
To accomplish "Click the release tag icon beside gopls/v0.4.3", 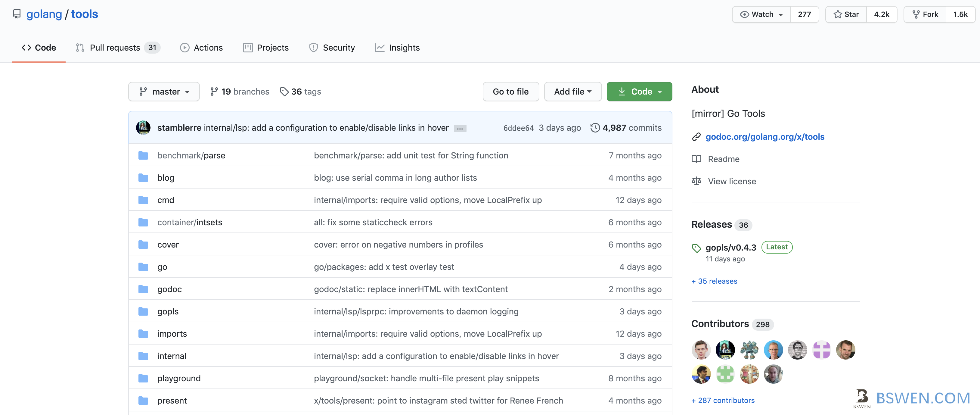I will [696, 248].
